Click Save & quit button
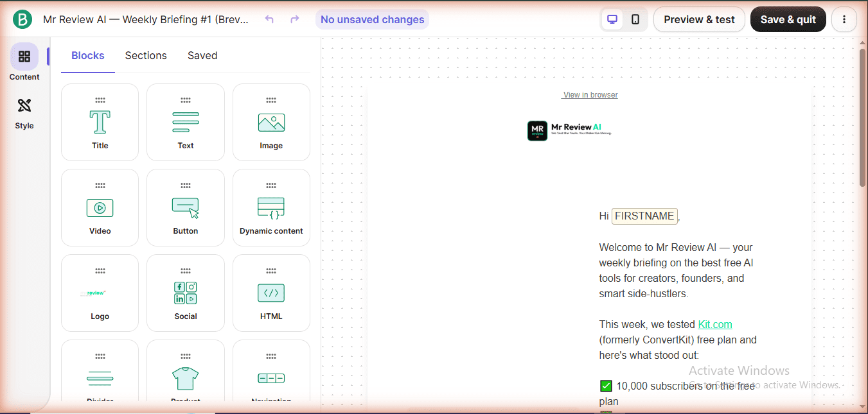 coord(788,19)
